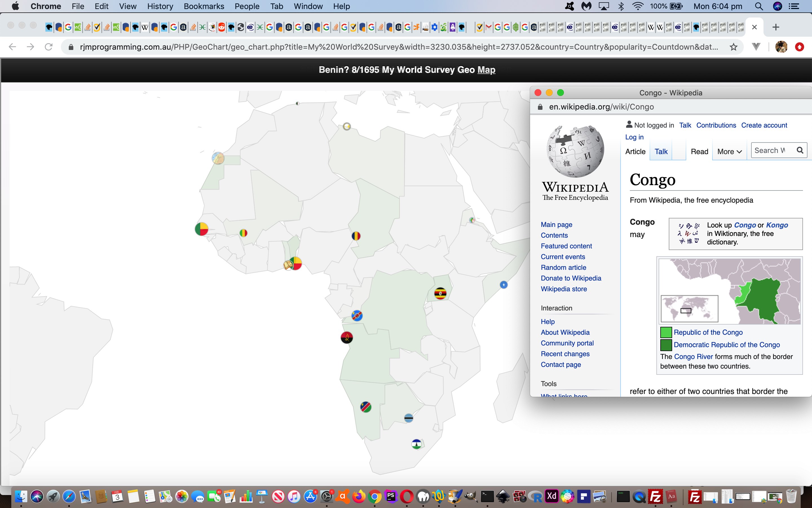Select the Wikipedia Read tab
Image resolution: width=812 pixels, height=508 pixels.
pos(699,152)
